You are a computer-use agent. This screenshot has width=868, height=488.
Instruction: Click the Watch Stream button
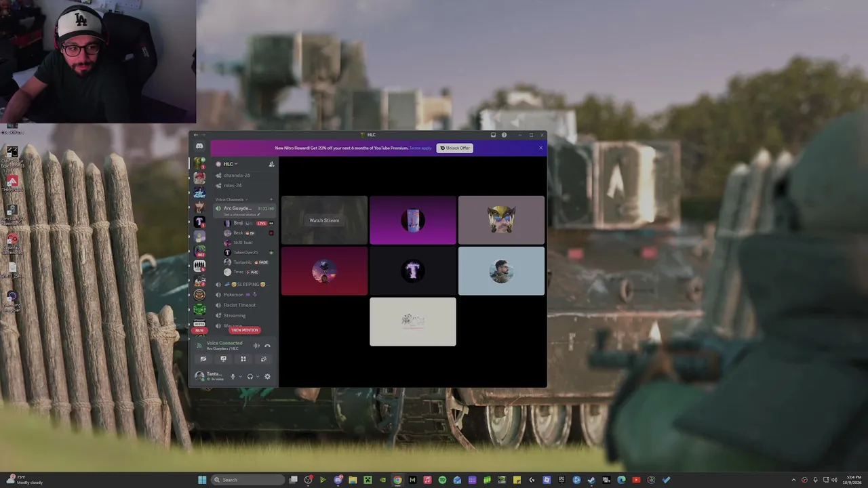click(x=324, y=220)
